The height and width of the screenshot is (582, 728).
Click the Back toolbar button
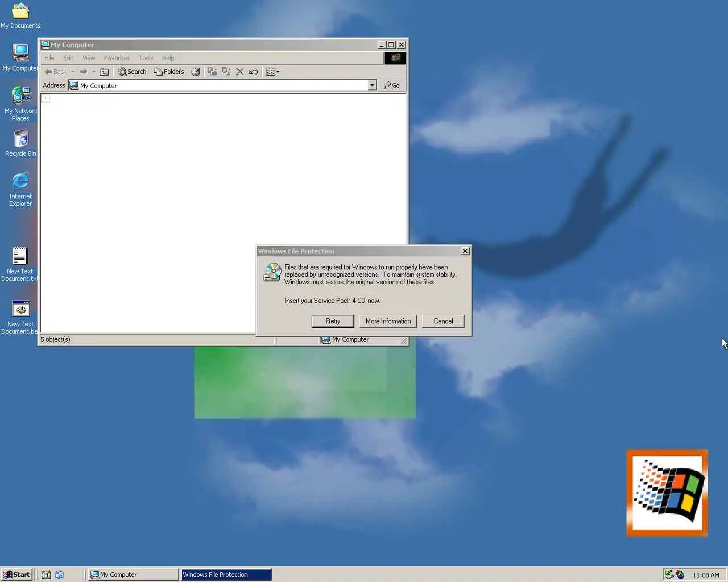pyautogui.click(x=56, y=72)
